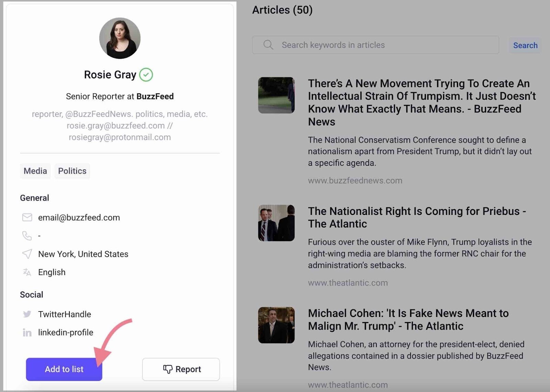Viewport: 550px width, 392px height.
Task: Click the email@buzzfeed.com address
Action: pos(79,218)
